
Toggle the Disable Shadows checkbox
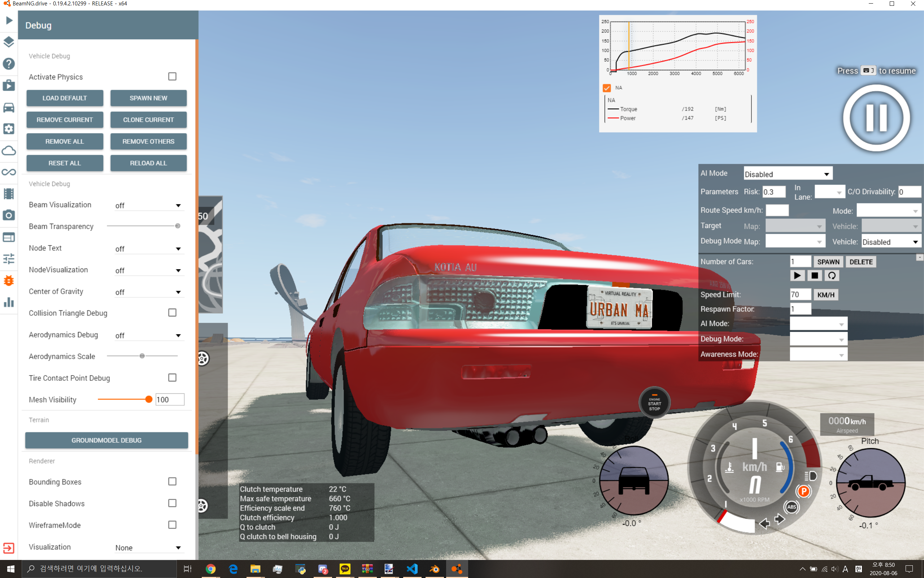[x=172, y=503]
